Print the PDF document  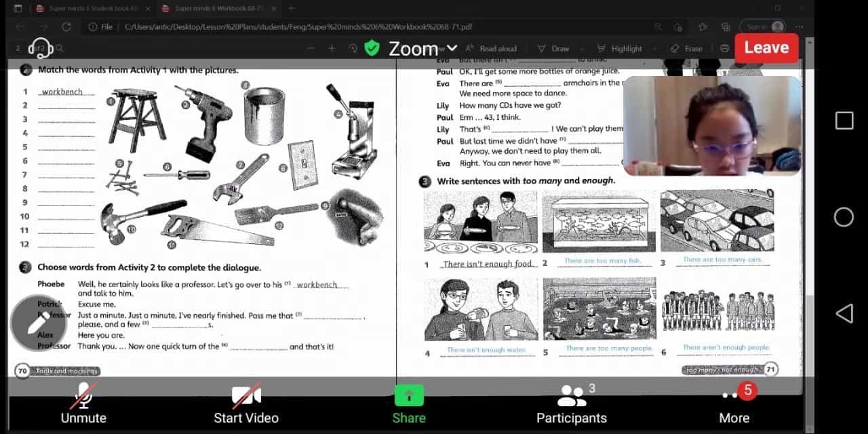point(725,48)
